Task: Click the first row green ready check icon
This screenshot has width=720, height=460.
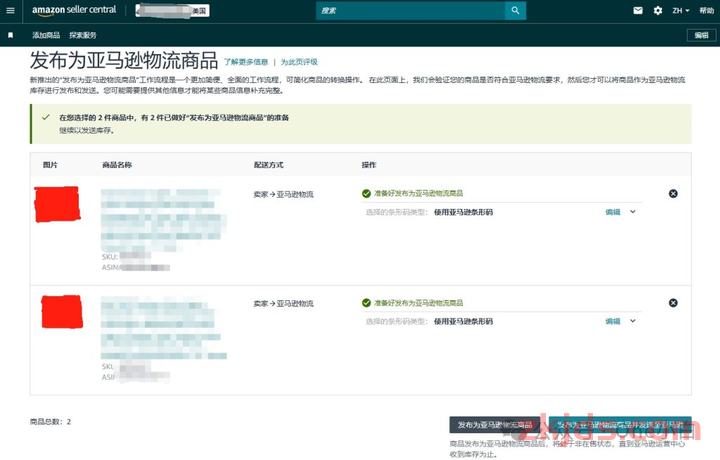Action: pyautogui.click(x=366, y=194)
